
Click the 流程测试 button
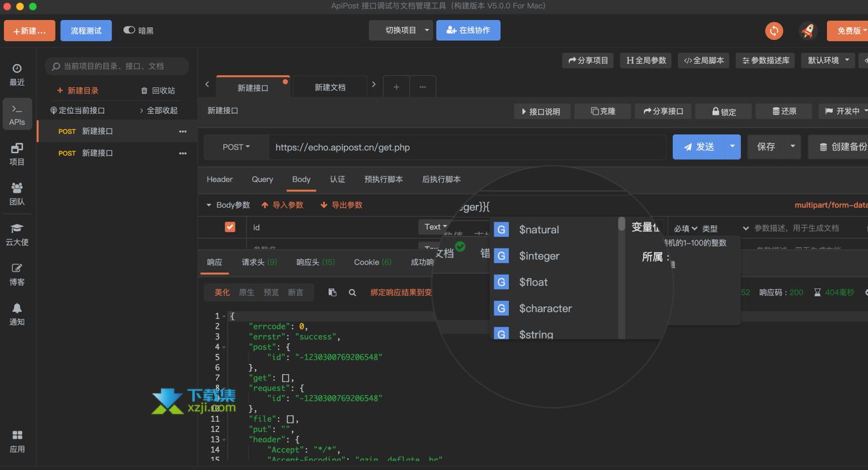(x=86, y=30)
